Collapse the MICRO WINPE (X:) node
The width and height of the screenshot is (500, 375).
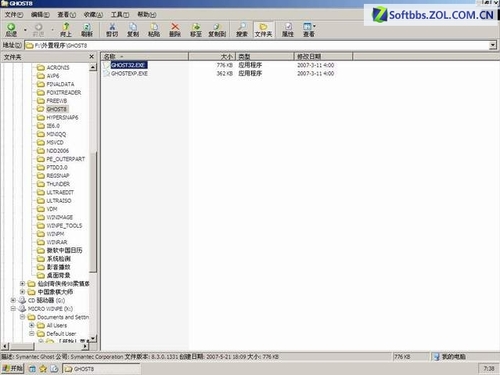coord(13,309)
